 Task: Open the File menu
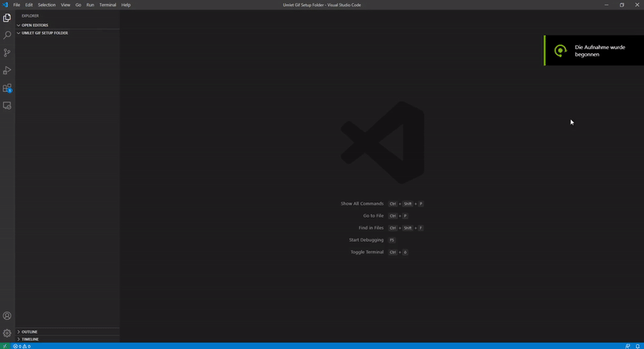point(16,5)
